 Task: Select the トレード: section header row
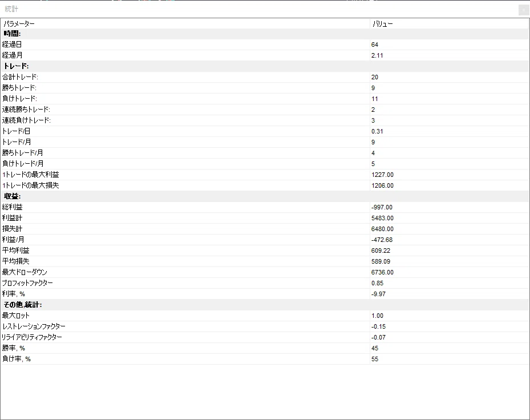tap(265, 66)
